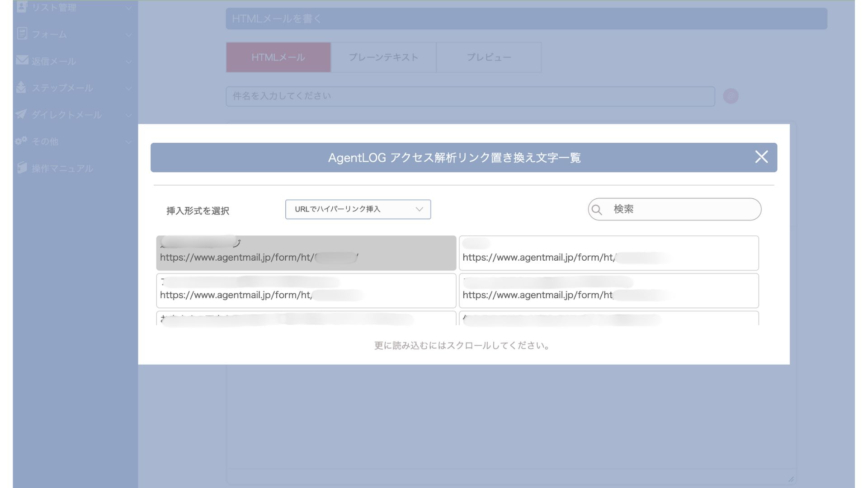Switch to the プレーンテキスト tab
Screen dimensions: 868x488
383,57
